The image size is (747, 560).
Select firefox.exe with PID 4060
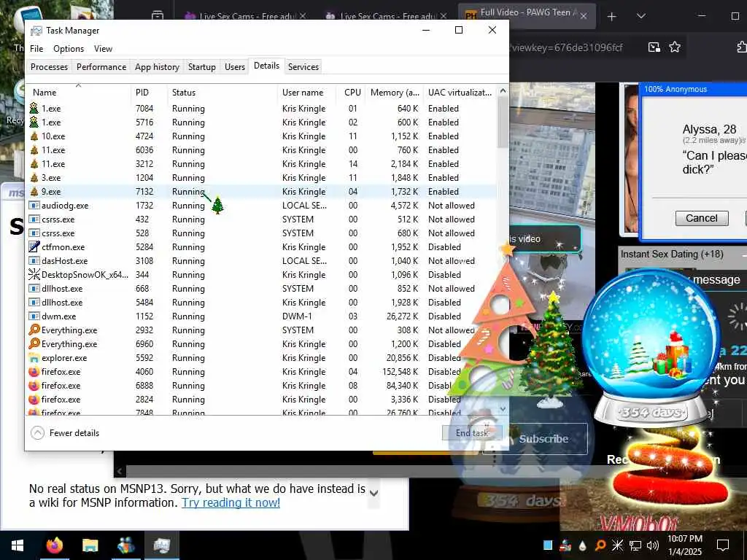(x=262, y=371)
